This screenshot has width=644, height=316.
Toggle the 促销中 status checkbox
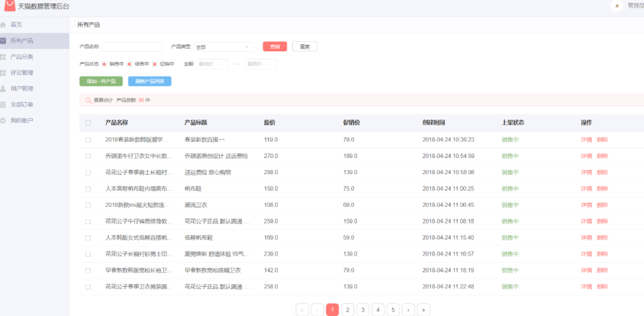155,64
